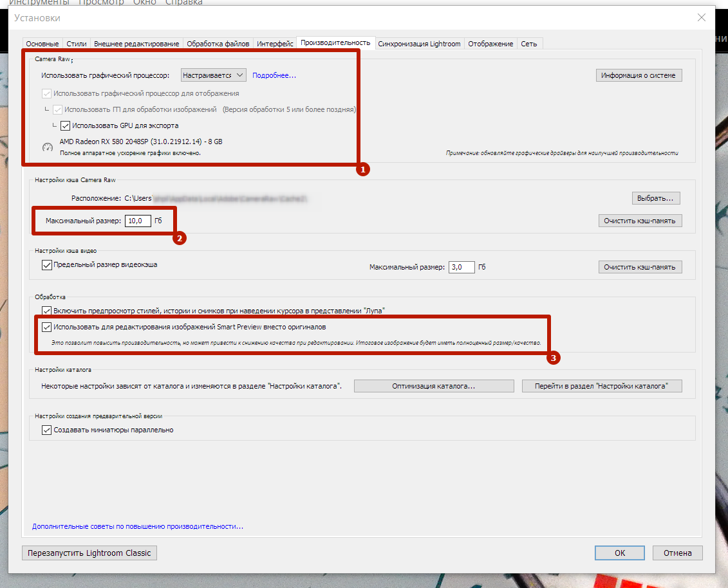
Task: Click the Подробнее link
Action: 274,75
